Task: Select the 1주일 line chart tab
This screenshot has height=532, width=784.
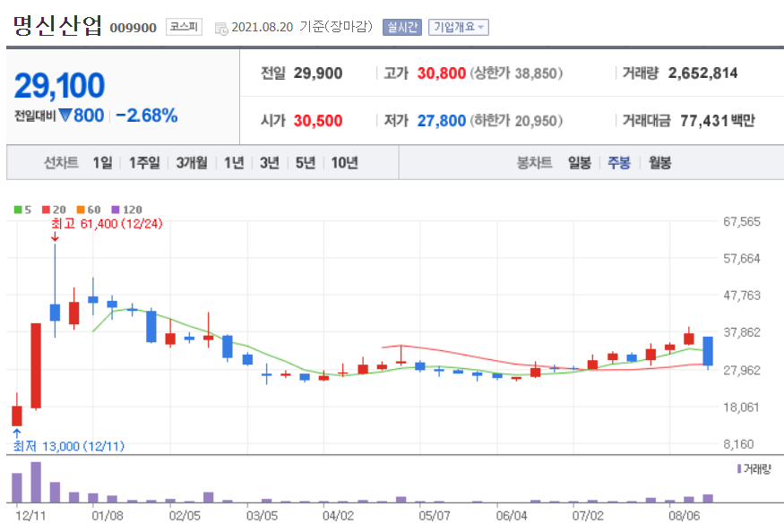Action: [144, 162]
